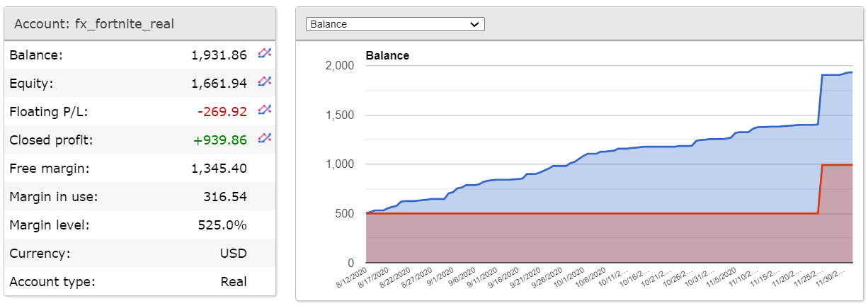Click the Floating P/L chart icon

[265, 110]
